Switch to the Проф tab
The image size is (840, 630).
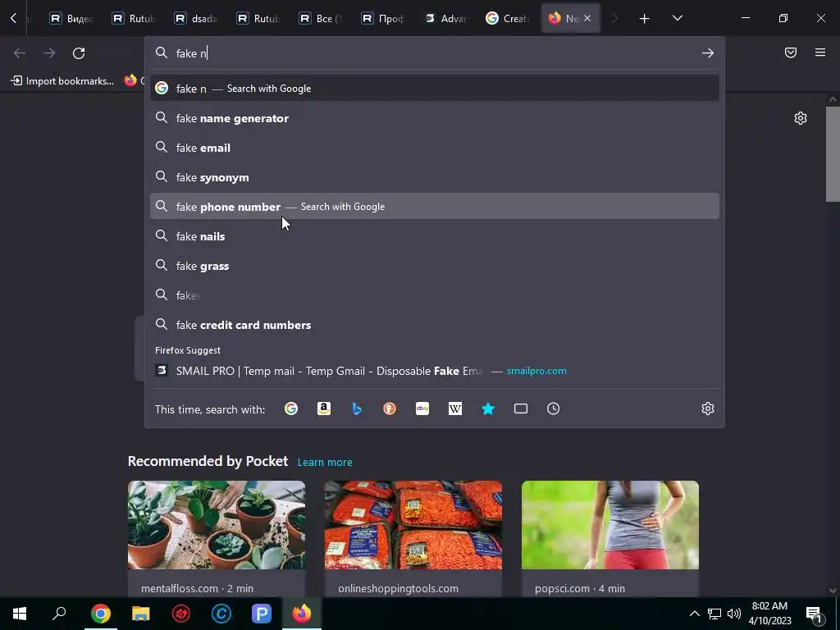(x=383, y=19)
